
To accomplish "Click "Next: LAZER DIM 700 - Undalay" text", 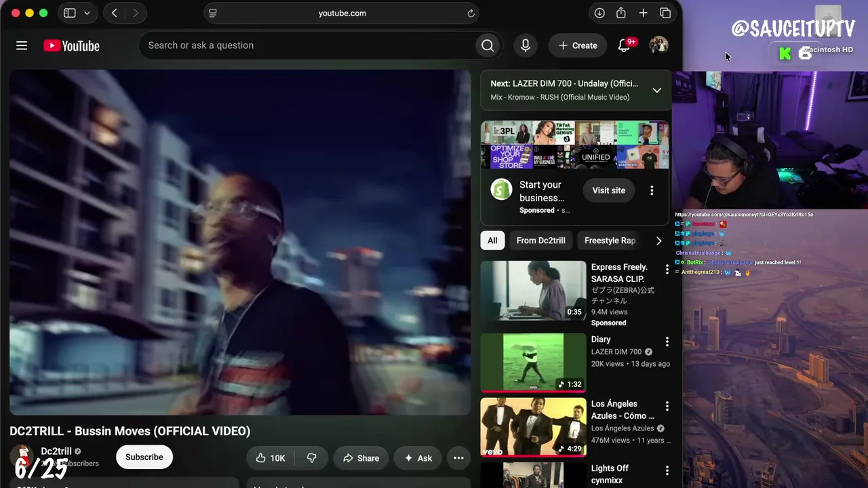I will 564,83.
